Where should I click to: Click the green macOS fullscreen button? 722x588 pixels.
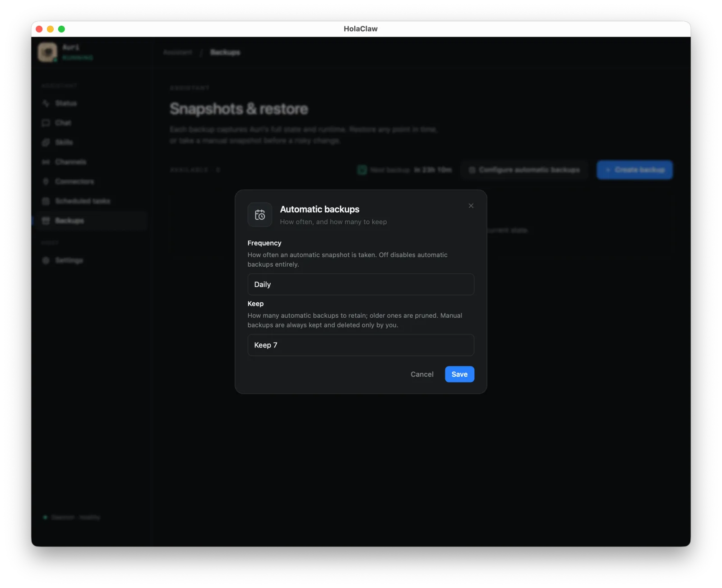[x=61, y=29]
